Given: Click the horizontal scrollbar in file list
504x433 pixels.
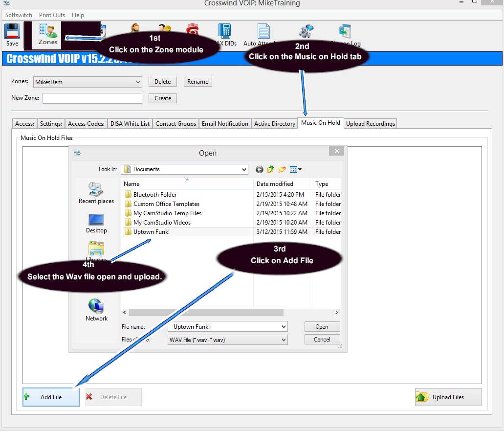Looking at the screenshot, I should pyautogui.click(x=206, y=312).
